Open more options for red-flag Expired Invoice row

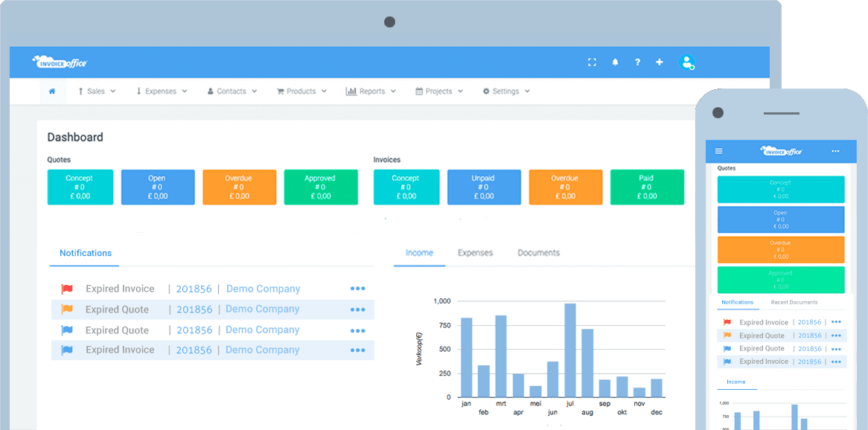coord(357,289)
